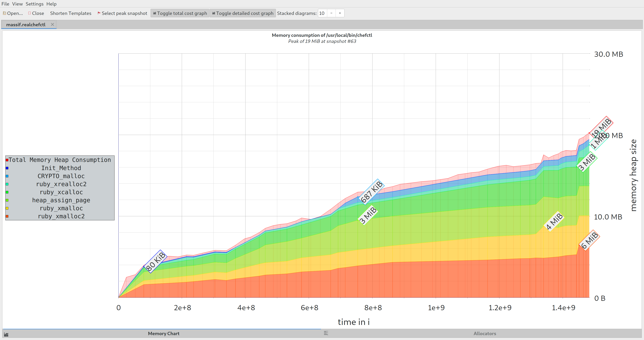The image size is (644, 340).
Task: Select the massif.realchefctl document tab
Action: click(26, 24)
